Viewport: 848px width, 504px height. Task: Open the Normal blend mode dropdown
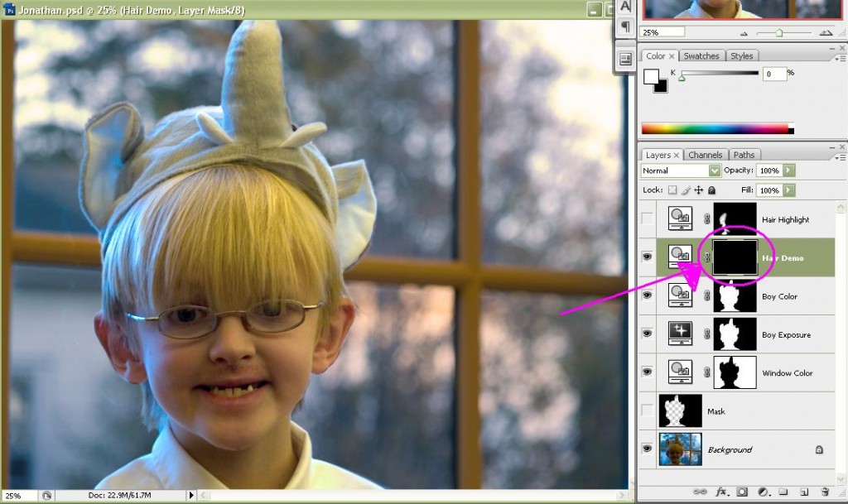coord(681,170)
